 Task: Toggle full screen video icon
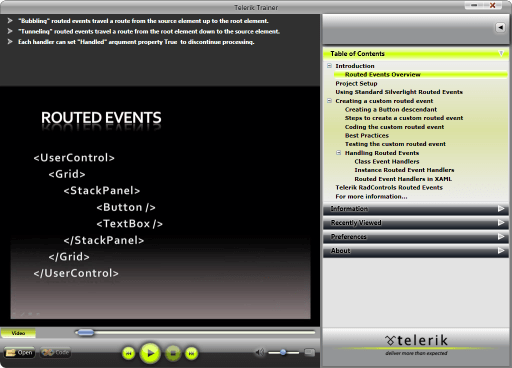coord(310,352)
